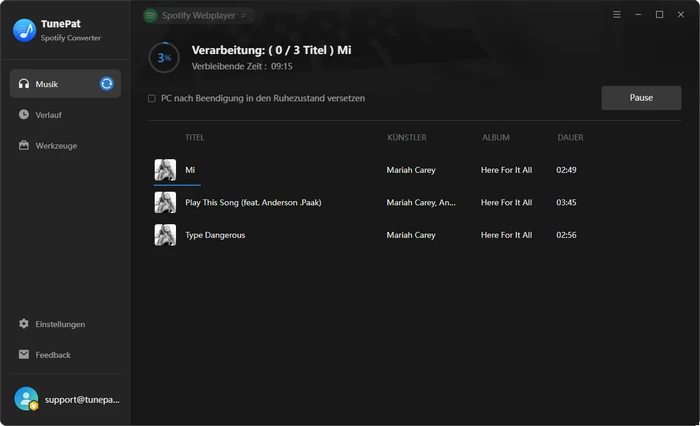The width and height of the screenshot is (700, 426).
Task: Click the TITEL column header
Action: click(x=195, y=137)
